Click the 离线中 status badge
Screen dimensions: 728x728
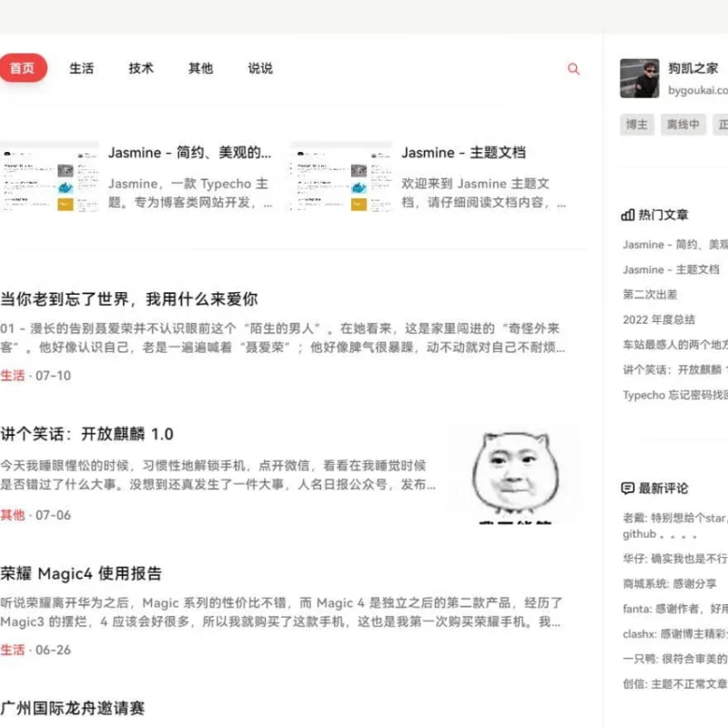coord(683,125)
